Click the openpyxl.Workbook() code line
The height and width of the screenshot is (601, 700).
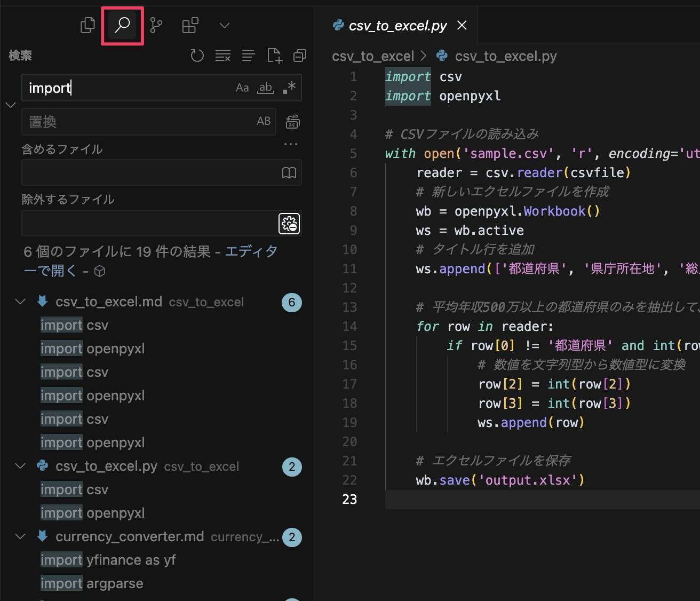(508, 211)
